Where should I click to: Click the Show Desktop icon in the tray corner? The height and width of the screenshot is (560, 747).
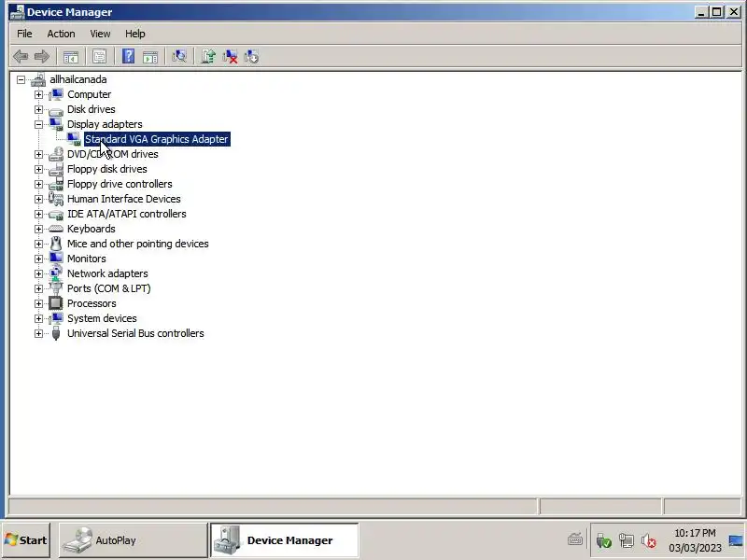coord(737,540)
